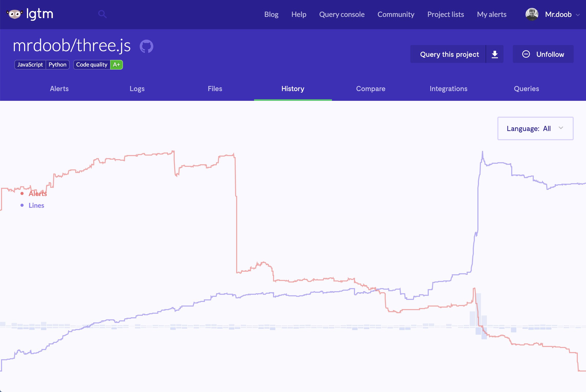Switch to the Compare tab

[x=370, y=89]
